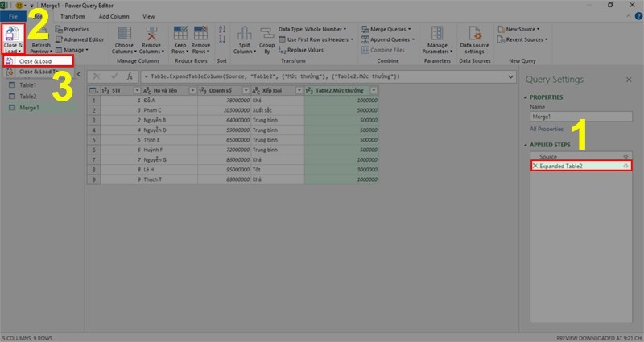Sort ascending with A-Z icon

click(222, 29)
